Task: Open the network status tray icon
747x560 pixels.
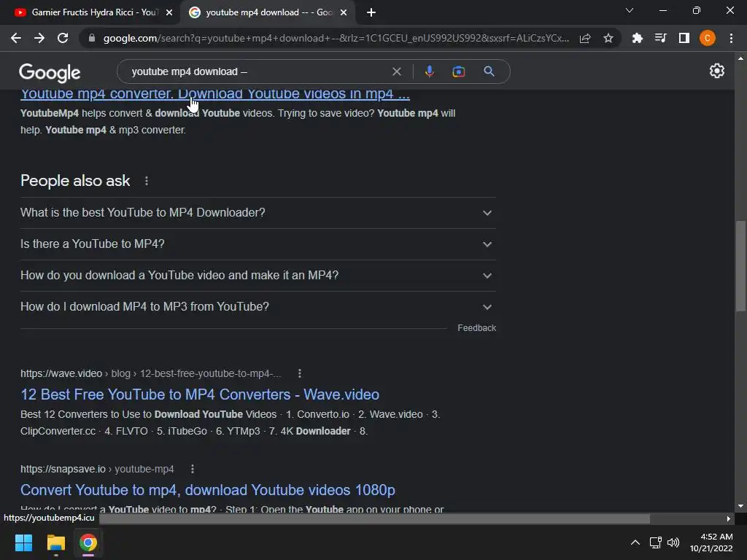Action: click(x=656, y=542)
